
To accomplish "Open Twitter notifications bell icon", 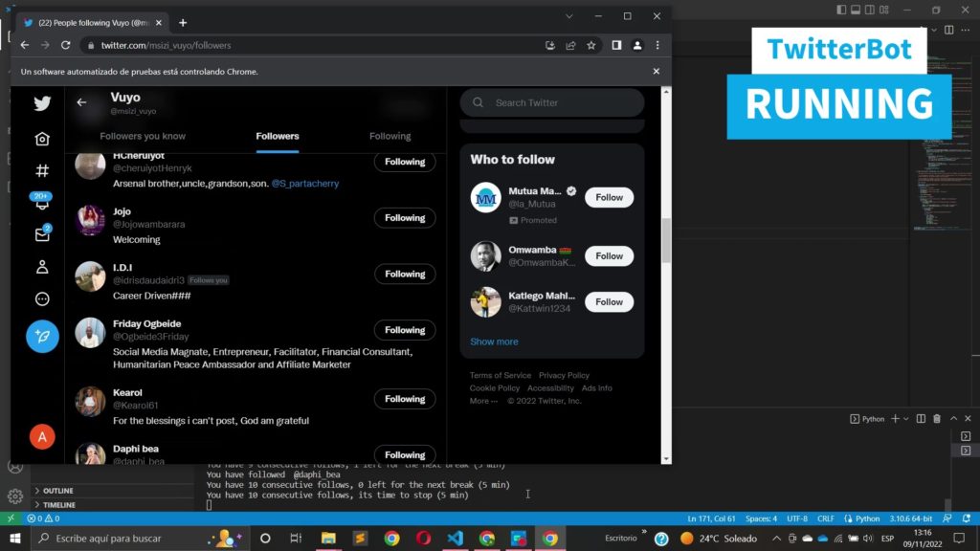I will 42,203.
